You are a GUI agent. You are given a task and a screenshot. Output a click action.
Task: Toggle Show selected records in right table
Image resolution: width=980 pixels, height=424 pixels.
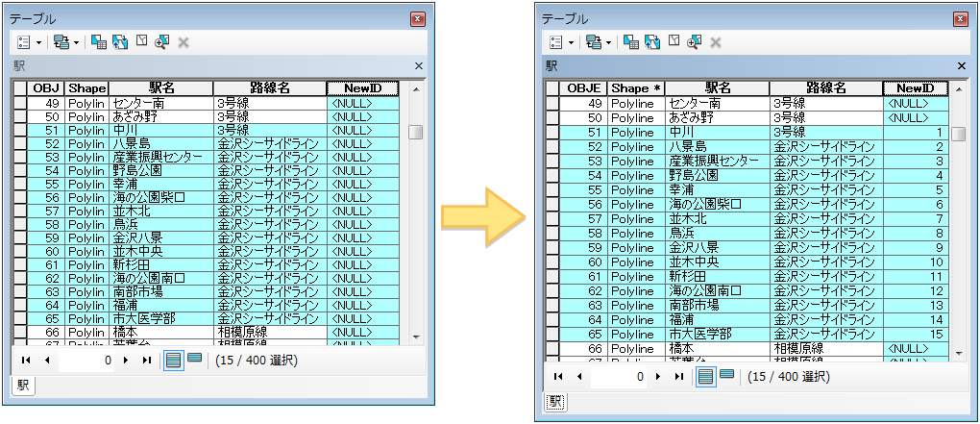(x=727, y=375)
